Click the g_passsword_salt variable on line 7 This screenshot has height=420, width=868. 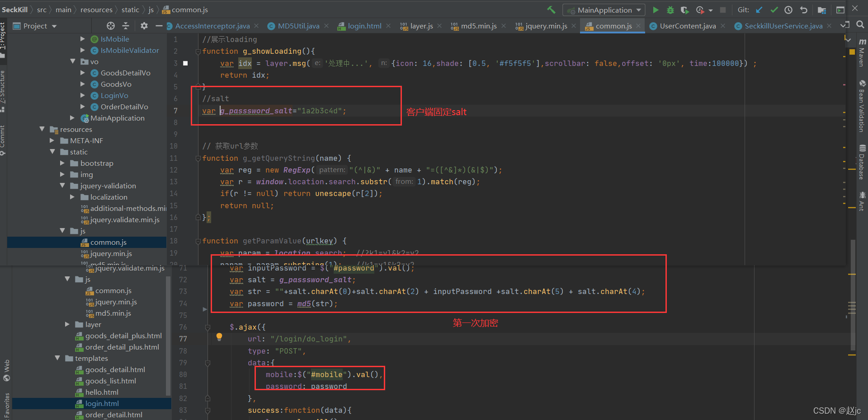tap(256, 111)
